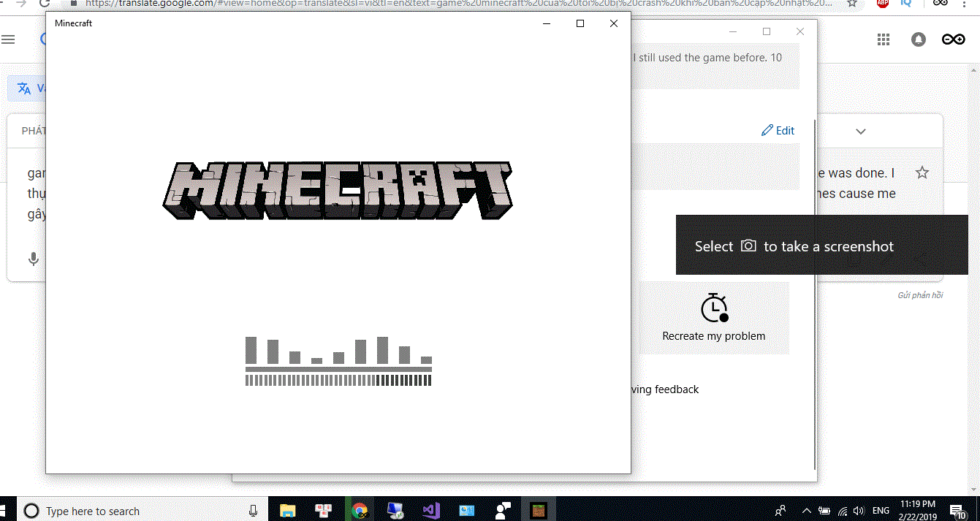Click the microphone voice input icon
980x521 pixels.
[x=34, y=259]
